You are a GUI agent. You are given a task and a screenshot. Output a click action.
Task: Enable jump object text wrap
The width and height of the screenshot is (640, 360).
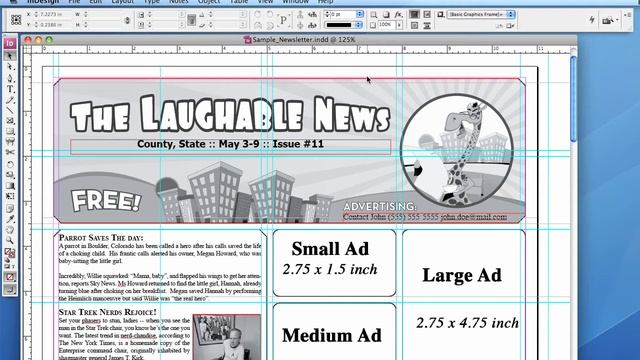427,25
